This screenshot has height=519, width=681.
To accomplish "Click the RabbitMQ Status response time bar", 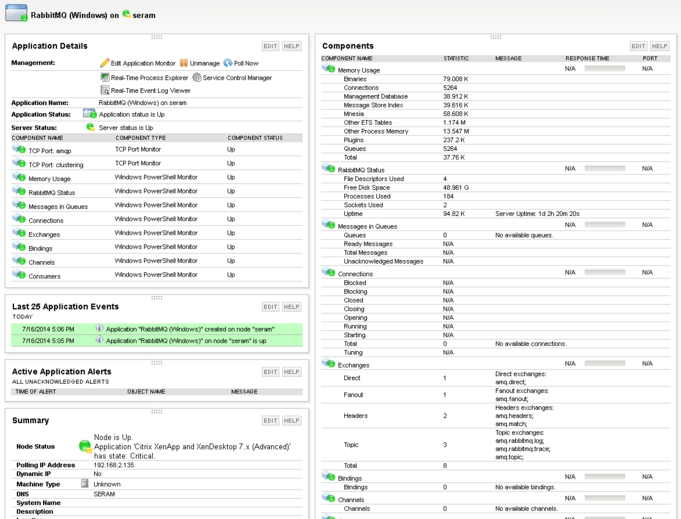I will click(x=605, y=168).
